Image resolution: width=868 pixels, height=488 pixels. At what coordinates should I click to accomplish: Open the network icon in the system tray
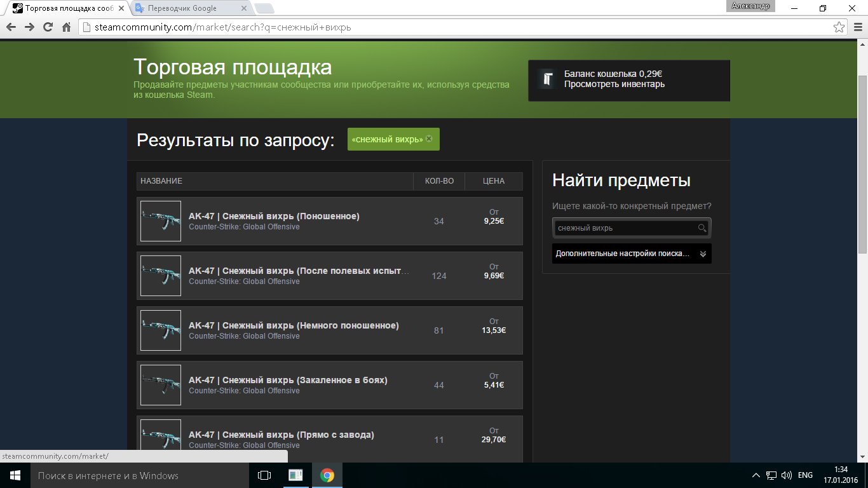click(771, 475)
